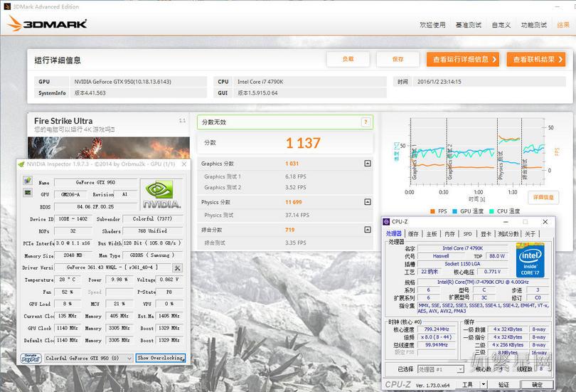The height and width of the screenshot is (392, 576).
Task: Open driver profile settings wrench icon
Action: (177, 267)
